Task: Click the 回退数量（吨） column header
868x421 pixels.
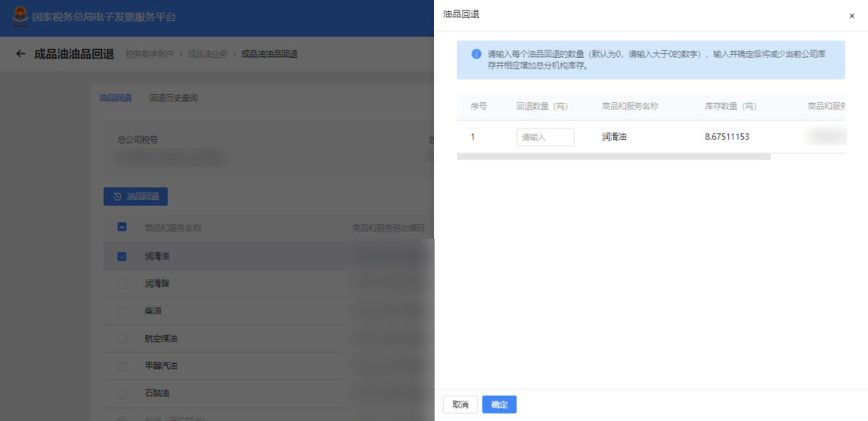Action: pyautogui.click(x=542, y=106)
